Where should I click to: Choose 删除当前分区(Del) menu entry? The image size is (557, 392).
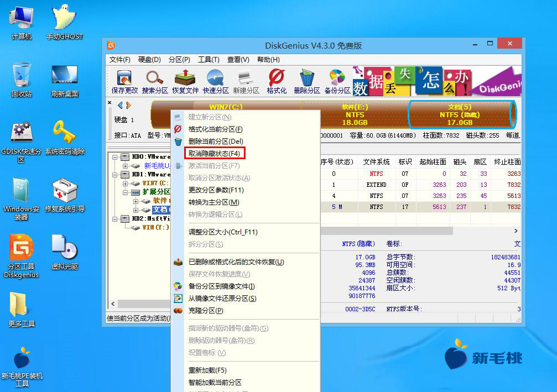point(246,142)
